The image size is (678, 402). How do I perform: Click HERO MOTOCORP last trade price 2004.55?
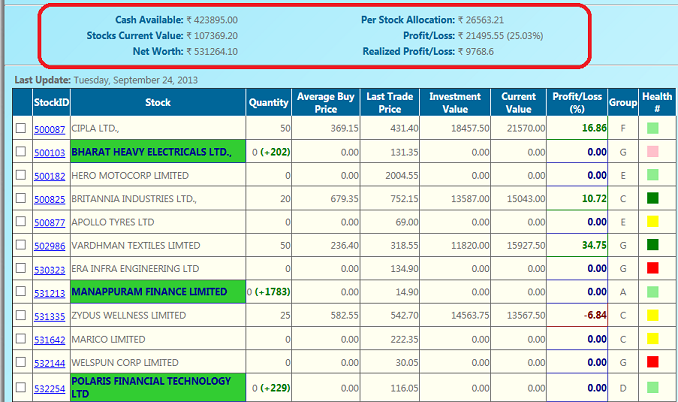(402, 175)
